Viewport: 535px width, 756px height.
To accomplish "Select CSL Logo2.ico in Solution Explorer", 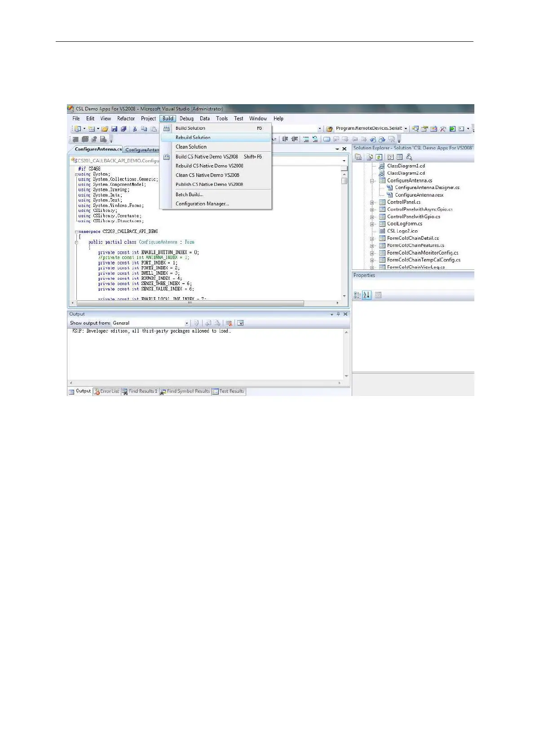I will tap(402, 231).
